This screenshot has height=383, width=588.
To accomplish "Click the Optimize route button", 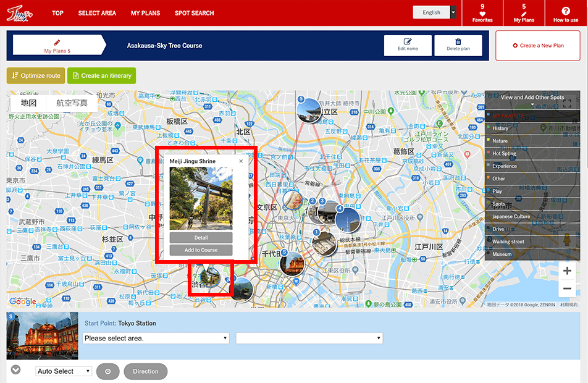I will pyautogui.click(x=36, y=76).
